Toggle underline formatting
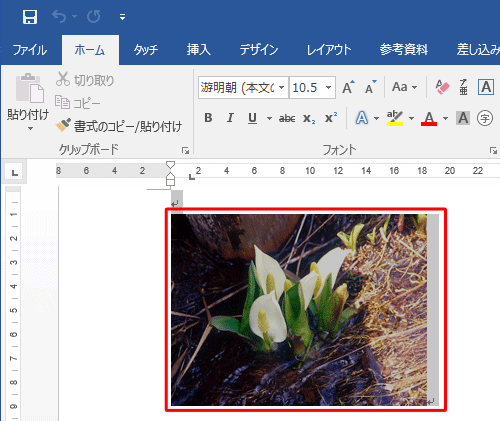Viewport: 500px width, 421px height. click(x=253, y=118)
